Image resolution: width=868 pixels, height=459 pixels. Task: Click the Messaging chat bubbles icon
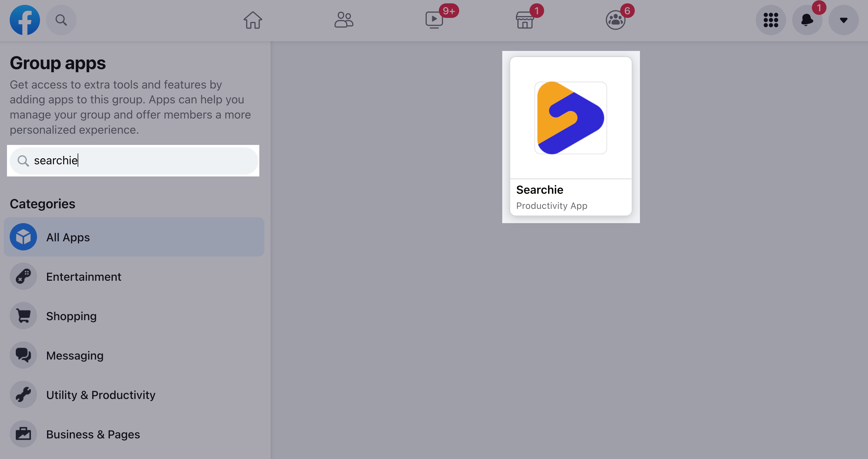click(23, 355)
